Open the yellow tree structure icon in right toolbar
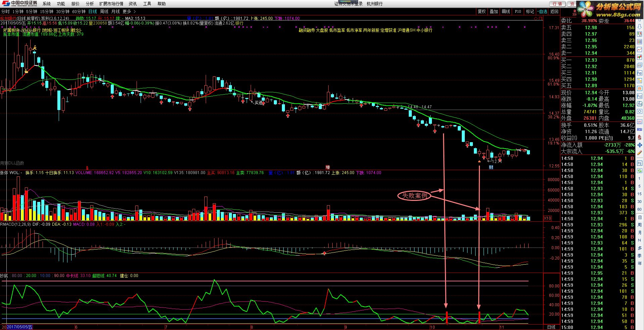Viewport: 644px width, 330px height. click(640, 81)
